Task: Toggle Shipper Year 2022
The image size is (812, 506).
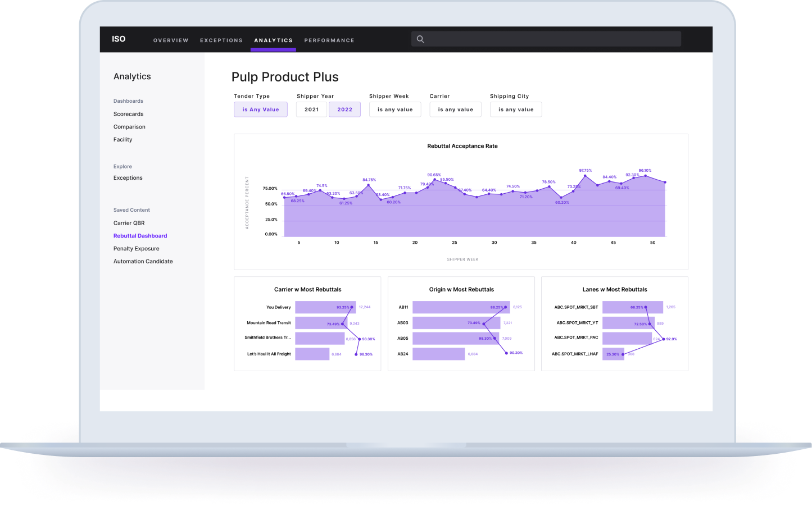Action: (x=344, y=110)
